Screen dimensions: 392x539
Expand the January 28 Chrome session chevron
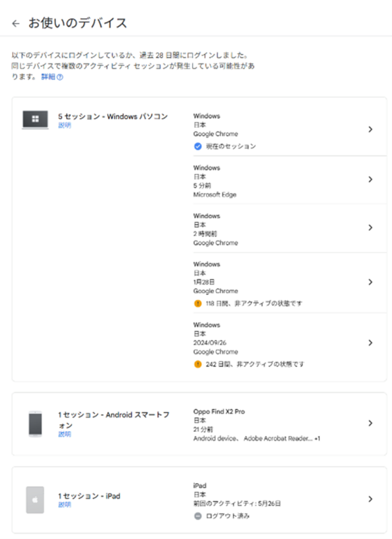pos(370,282)
